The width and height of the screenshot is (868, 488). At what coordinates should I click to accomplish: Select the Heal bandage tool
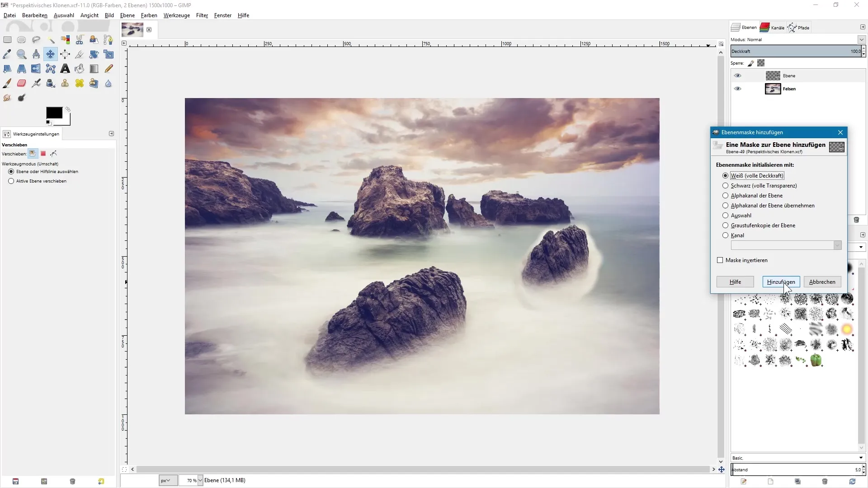coord(80,83)
